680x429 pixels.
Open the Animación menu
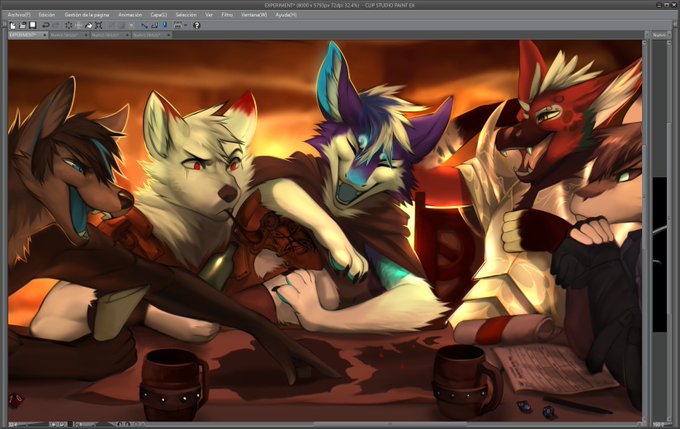[x=130, y=15]
